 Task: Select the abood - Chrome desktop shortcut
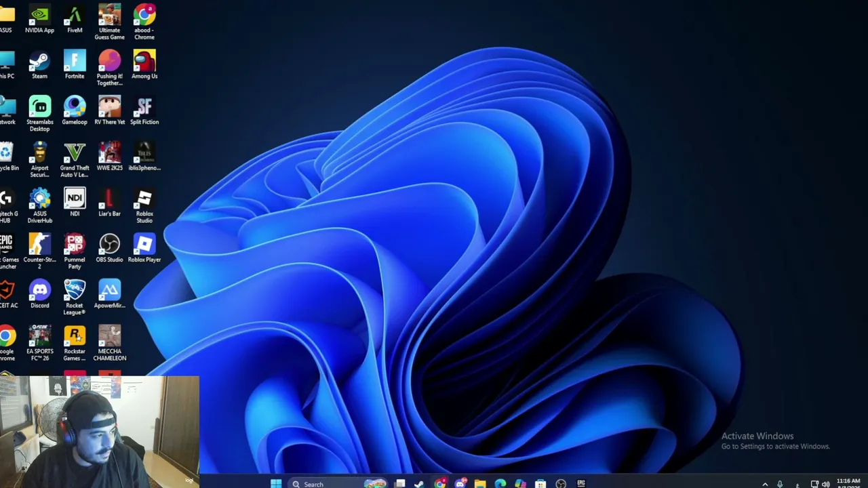[x=144, y=22]
